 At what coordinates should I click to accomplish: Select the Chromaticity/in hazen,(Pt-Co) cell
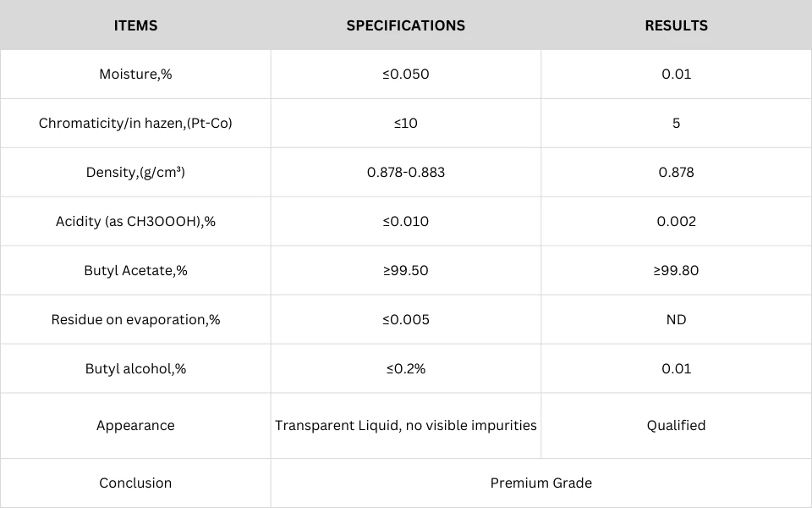[x=135, y=124]
